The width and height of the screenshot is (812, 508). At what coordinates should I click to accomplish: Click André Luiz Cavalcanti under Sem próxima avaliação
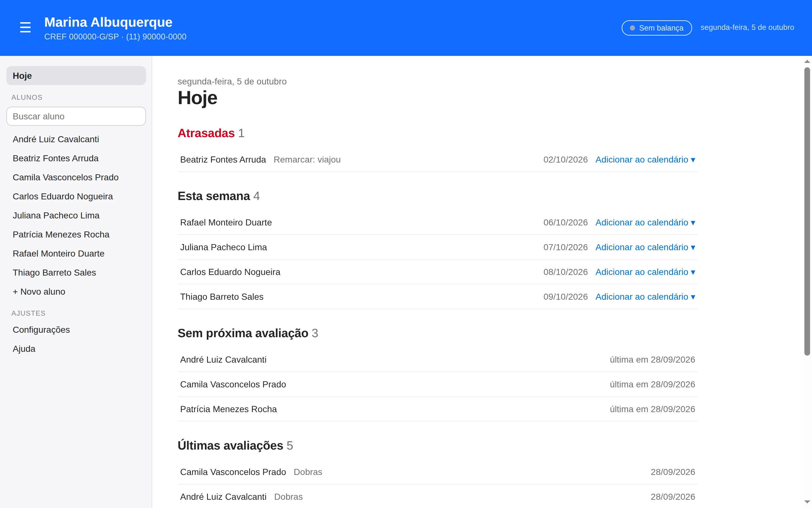click(x=223, y=359)
